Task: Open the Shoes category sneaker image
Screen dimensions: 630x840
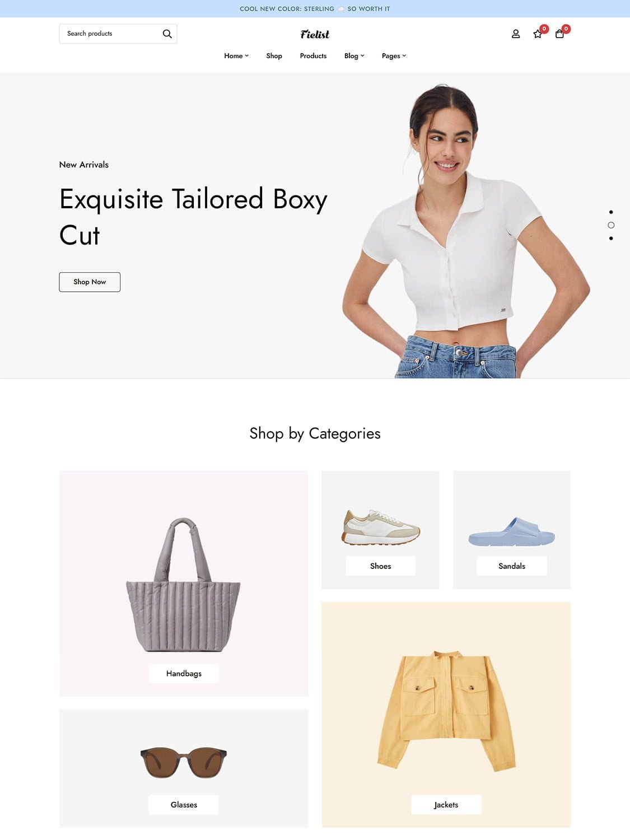Action: pos(381,527)
